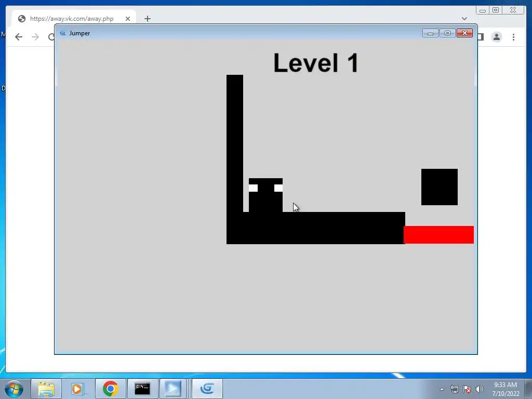Open the Action Center flag icon
Image resolution: width=532 pixels, height=399 pixels.
[x=467, y=389]
